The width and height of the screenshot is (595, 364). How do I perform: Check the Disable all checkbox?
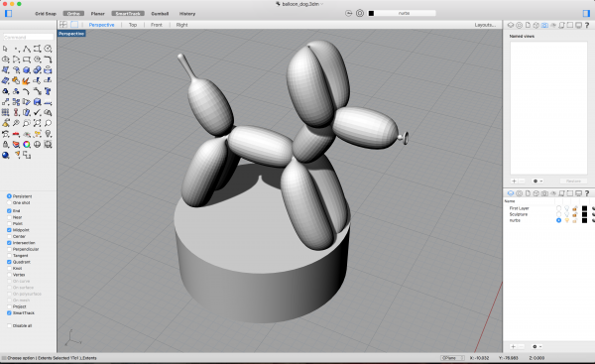pyautogui.click(x=9, y=325)
